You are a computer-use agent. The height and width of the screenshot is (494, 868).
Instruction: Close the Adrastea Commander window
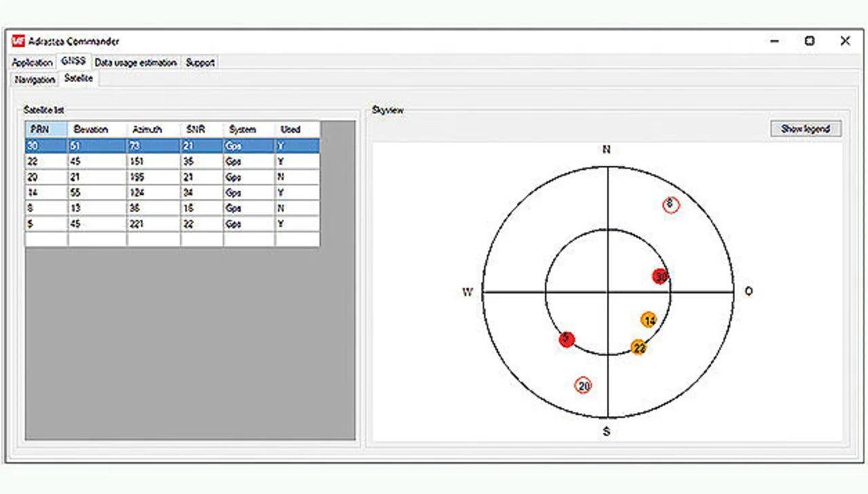(x=845, y=41)
